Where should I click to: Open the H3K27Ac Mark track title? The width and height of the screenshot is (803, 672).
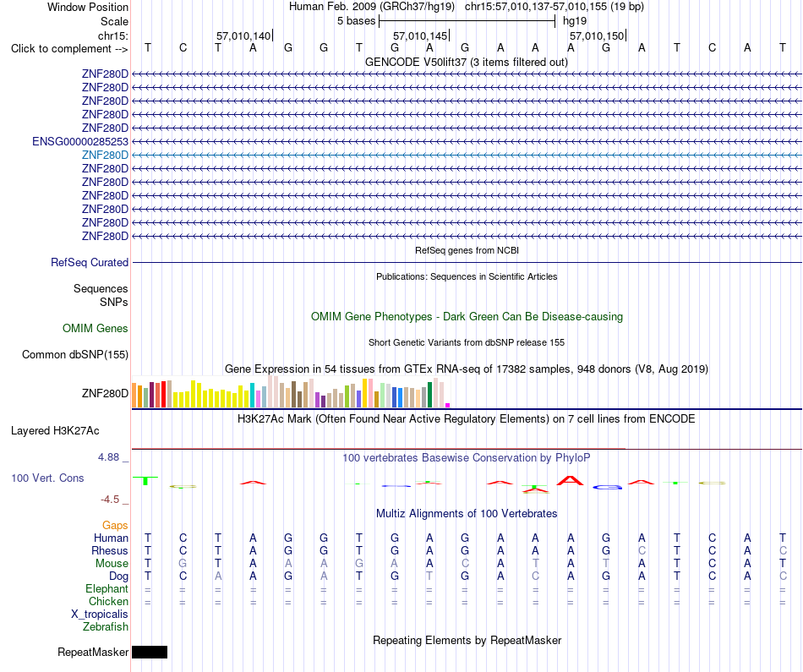pyautogui.click(x=467, y=419)
